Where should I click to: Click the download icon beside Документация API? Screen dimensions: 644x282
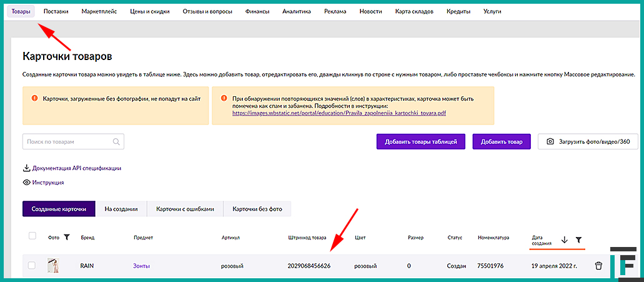tap(26, 168)
